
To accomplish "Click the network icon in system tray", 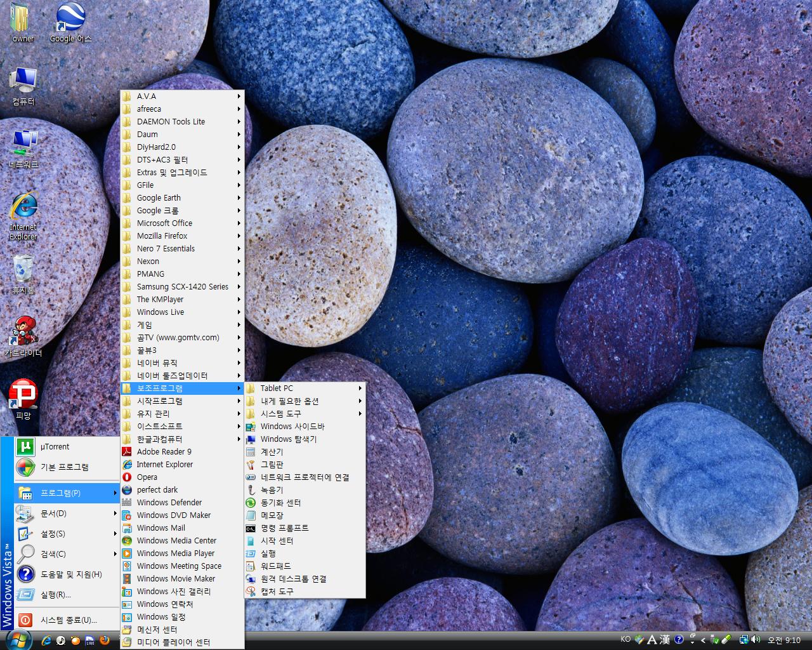I will coord(743,639).
